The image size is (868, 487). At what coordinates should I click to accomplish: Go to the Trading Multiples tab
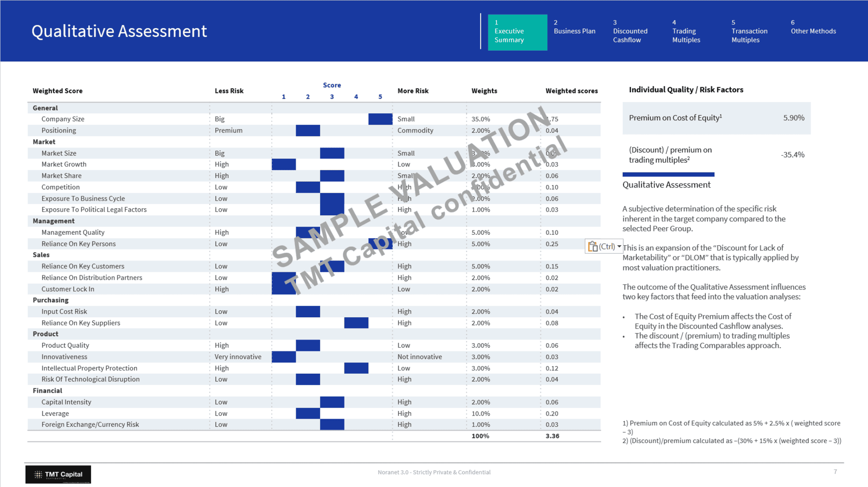[686, 32]
